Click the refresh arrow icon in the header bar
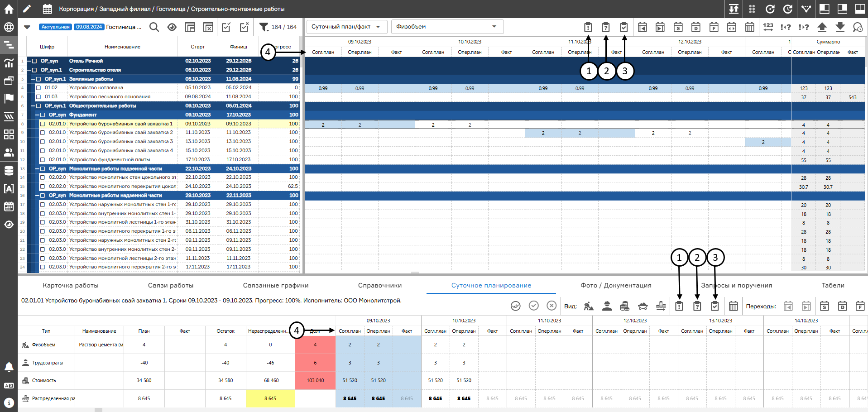 (770, 9)
